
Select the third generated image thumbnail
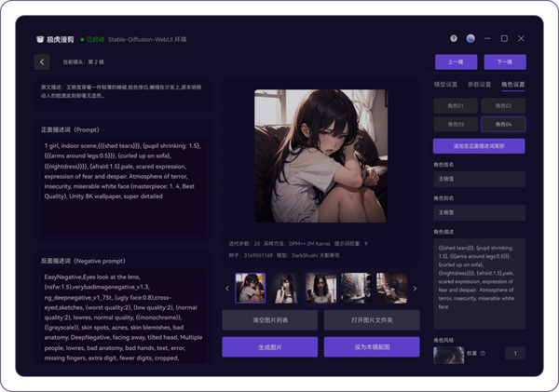tap(321, 288)
